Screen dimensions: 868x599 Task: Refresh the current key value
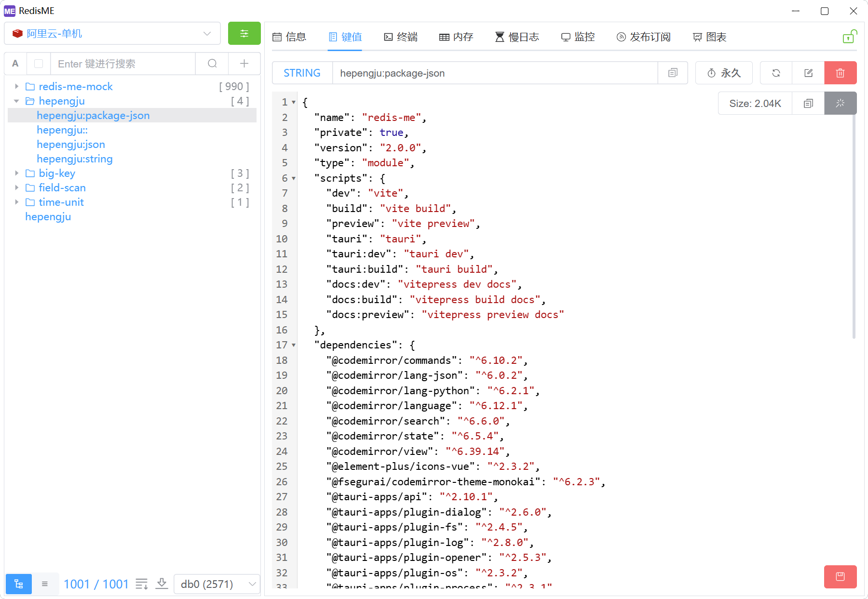pos(776,73)
